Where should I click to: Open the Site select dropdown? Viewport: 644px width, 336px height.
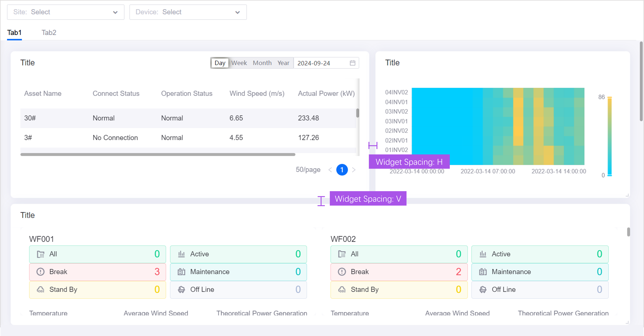click(x=65, y=12)
